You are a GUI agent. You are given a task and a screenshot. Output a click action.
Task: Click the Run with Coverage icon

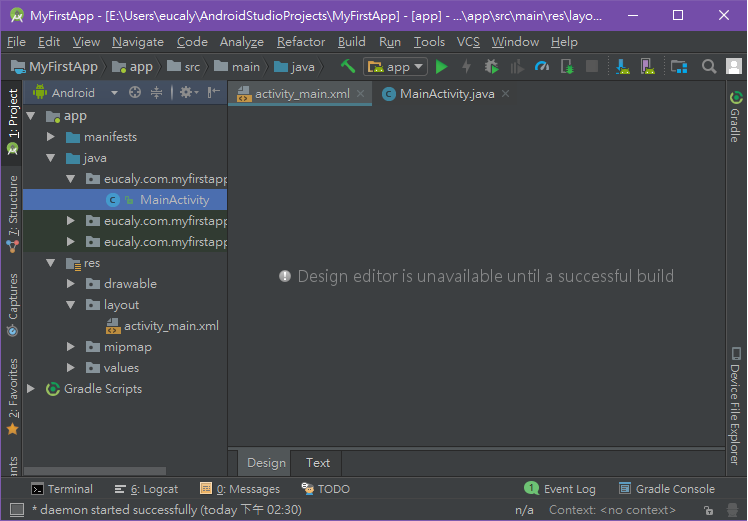[517, 67]
